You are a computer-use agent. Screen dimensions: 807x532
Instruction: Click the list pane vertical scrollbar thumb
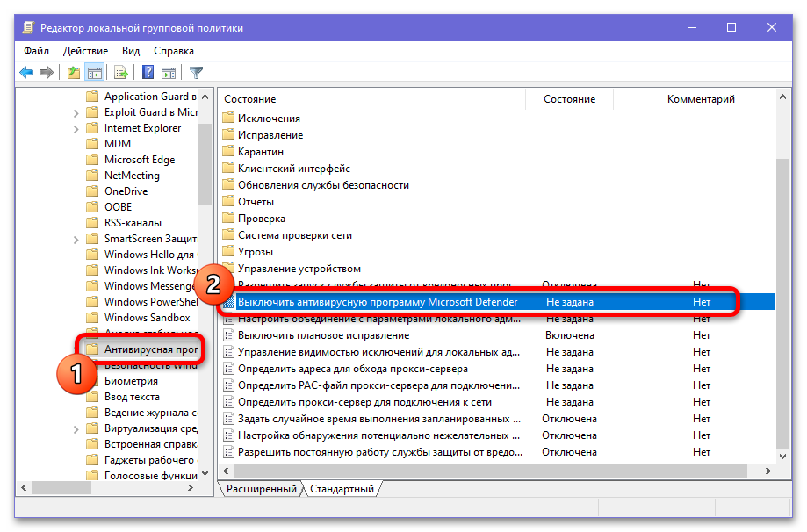(782, 304)
